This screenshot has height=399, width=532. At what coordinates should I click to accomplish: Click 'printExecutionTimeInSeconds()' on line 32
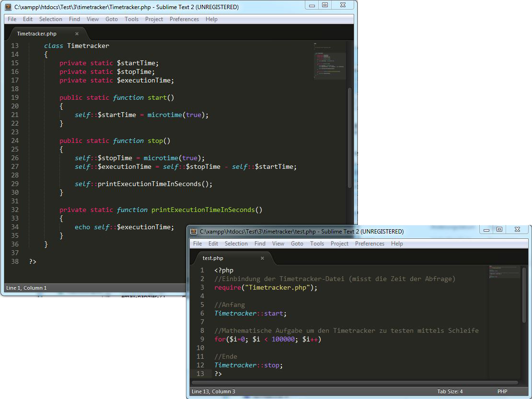207,210
